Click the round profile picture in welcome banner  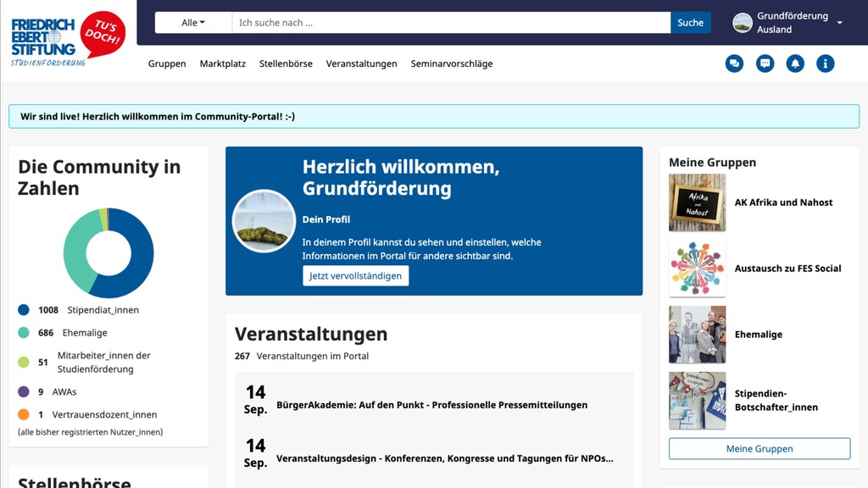coord(264,221)
